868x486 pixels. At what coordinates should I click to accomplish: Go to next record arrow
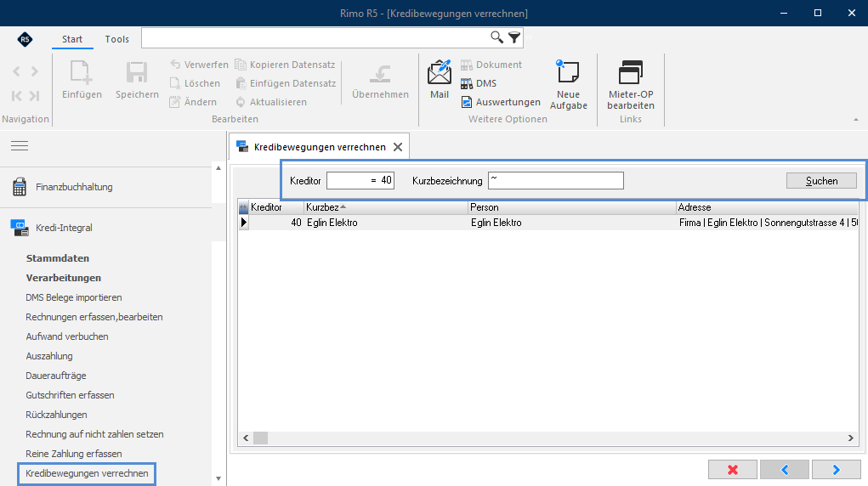click(35, 71)
